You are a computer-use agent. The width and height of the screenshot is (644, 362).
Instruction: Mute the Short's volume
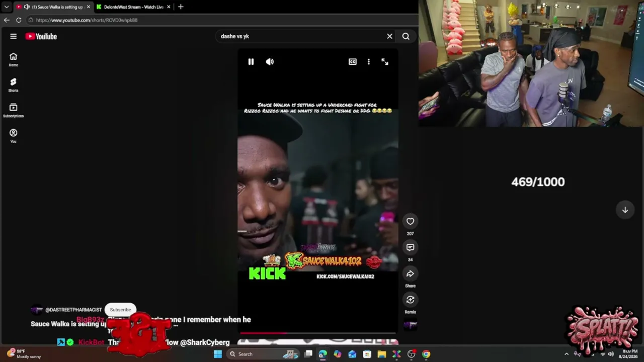click(270, 62)
